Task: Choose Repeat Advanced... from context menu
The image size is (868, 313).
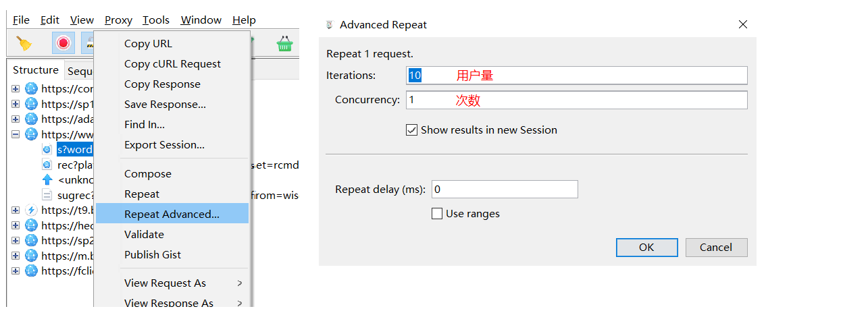Action: [172, 214]
